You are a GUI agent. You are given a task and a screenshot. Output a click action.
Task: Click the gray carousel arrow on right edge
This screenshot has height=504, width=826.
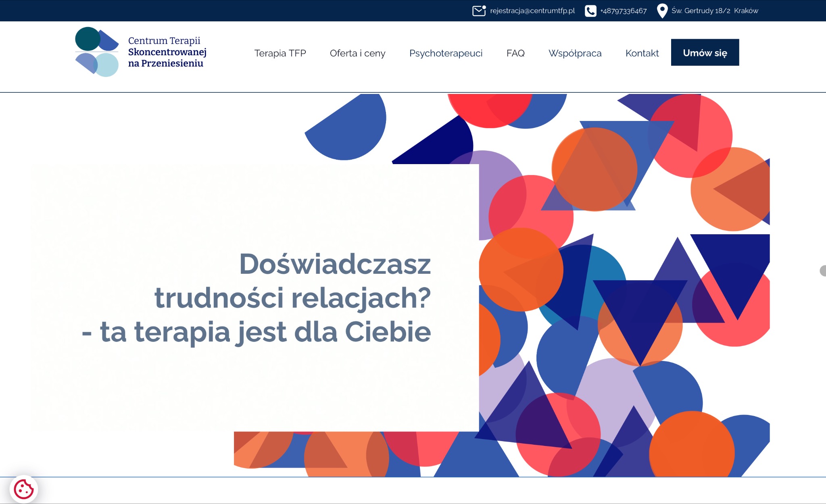pyautogui.click(x=824, y=272)
